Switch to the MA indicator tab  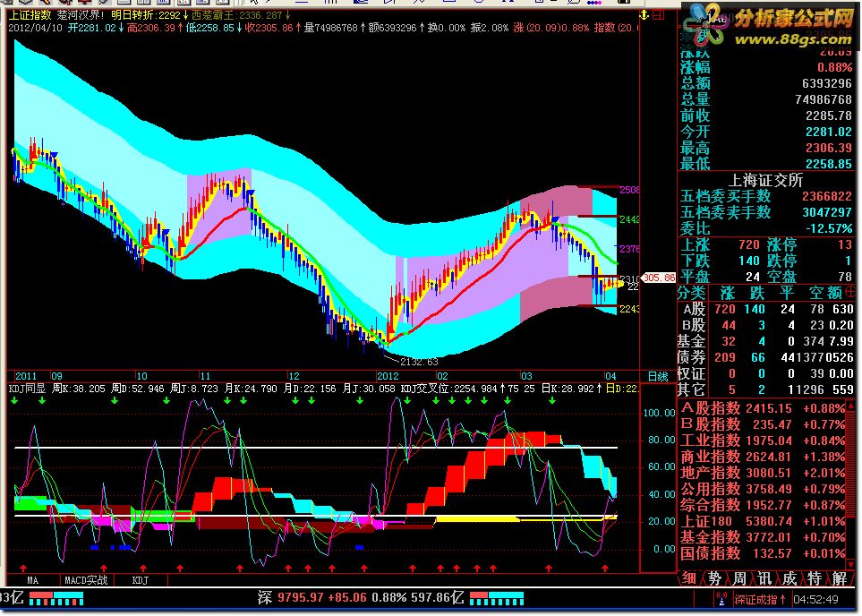click(32, 580)
